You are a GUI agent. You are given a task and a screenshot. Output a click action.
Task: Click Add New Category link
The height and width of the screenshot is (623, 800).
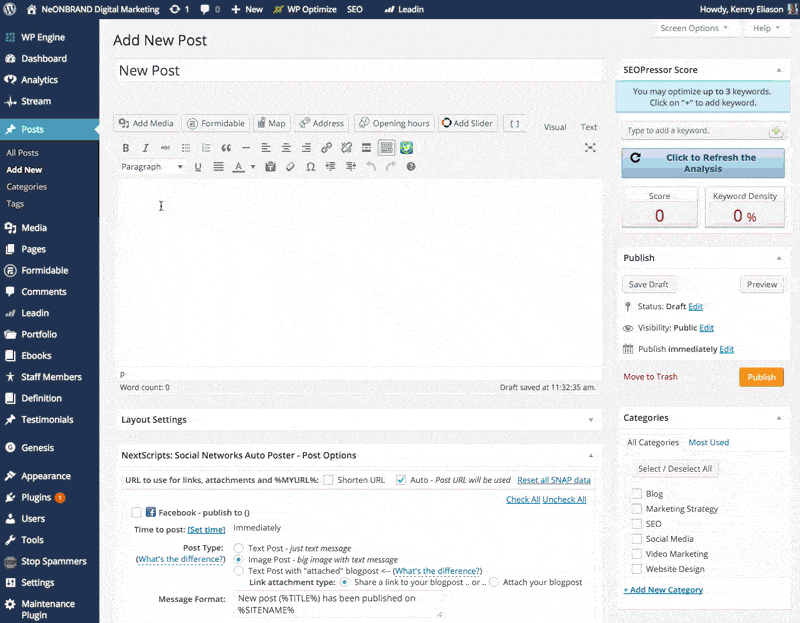pyautogui.click(x=663, y=590)
